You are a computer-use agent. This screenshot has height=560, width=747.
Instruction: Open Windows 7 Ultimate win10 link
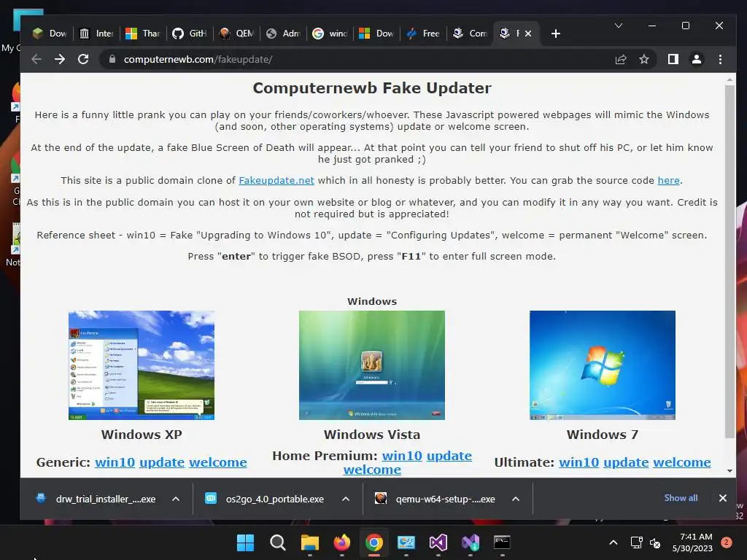tap(578, 462)
